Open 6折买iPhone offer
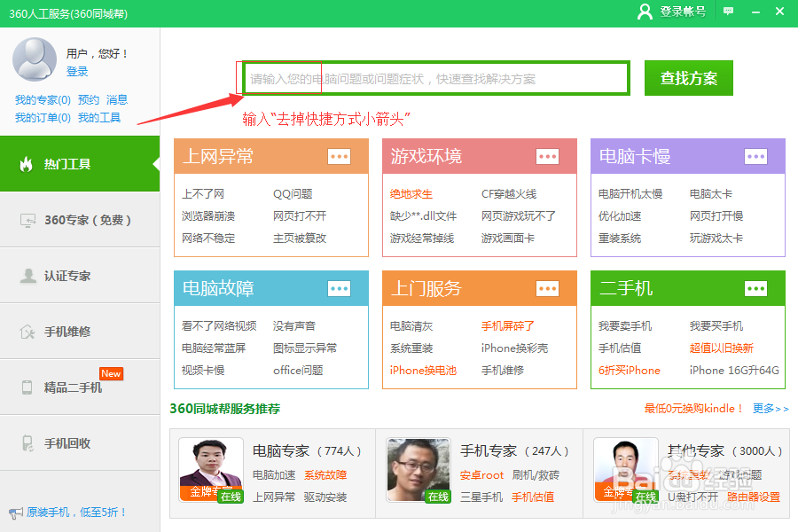The image size is (798, 532). pos(630,370)
